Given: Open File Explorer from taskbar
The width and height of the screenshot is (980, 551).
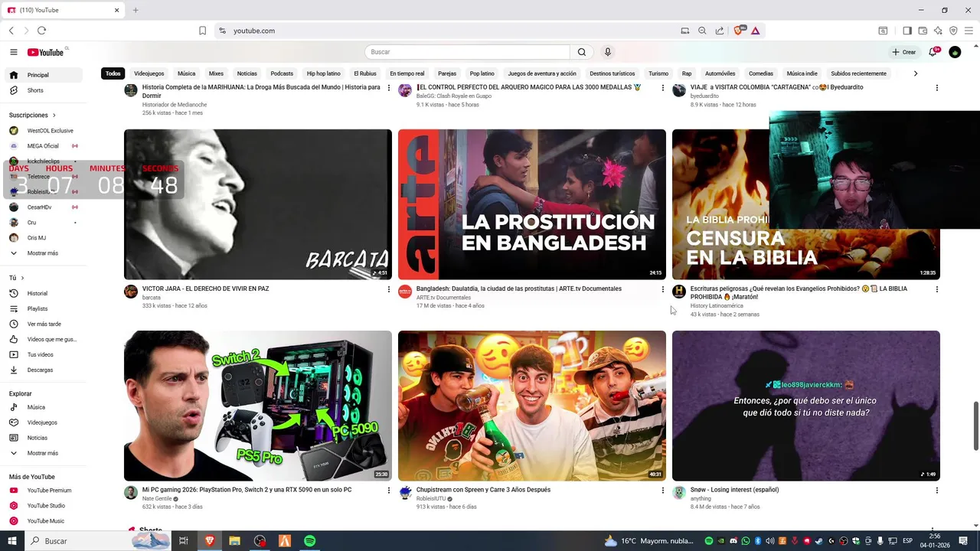Looking at the screenshot, I should (234, 541).
